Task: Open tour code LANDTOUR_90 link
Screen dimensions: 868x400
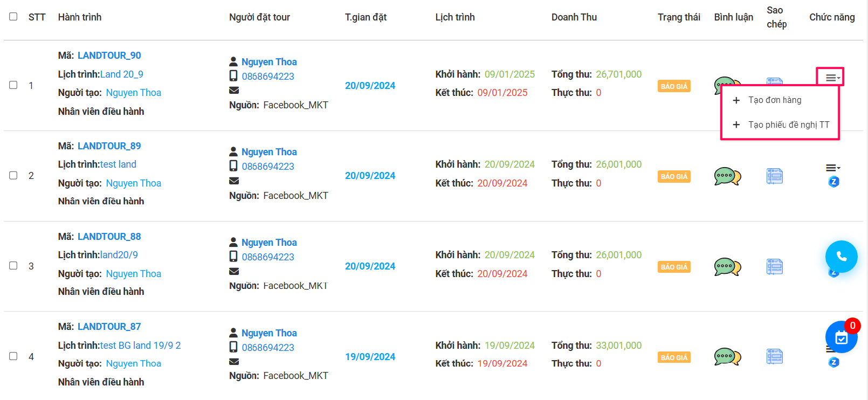Action: 109,56
